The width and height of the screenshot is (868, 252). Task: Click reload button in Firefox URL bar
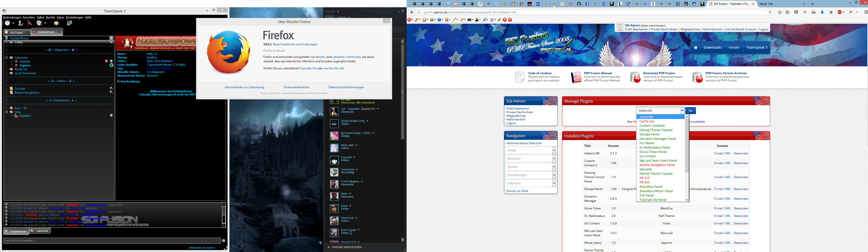770,12
